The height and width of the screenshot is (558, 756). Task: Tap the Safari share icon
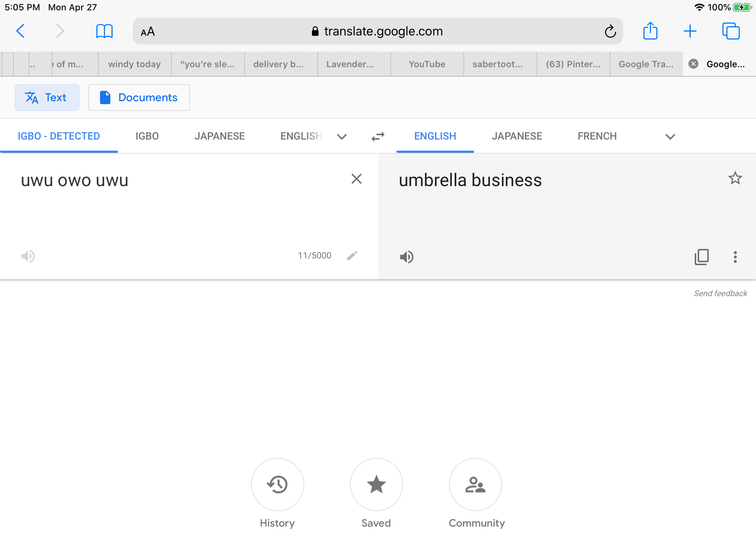[650, 31]
